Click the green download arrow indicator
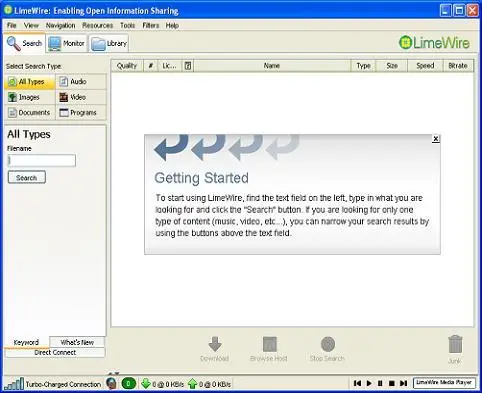This screenshot has height=393, width=482. point(146,384)
